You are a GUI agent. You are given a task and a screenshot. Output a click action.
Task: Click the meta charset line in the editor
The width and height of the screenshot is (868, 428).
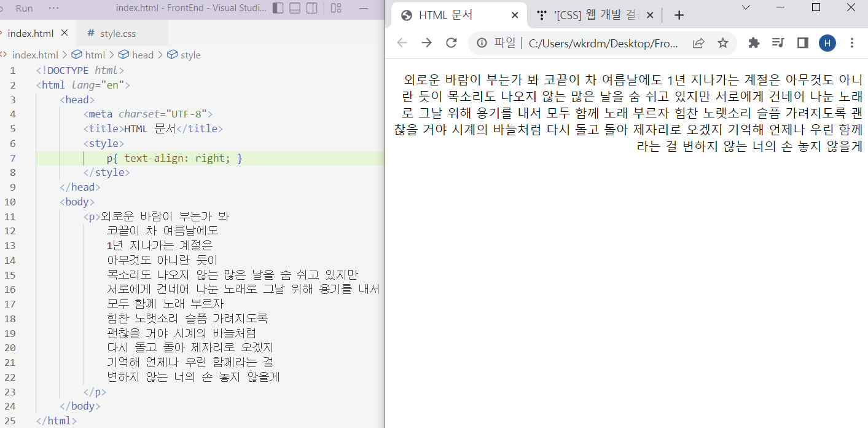point(147,114)
